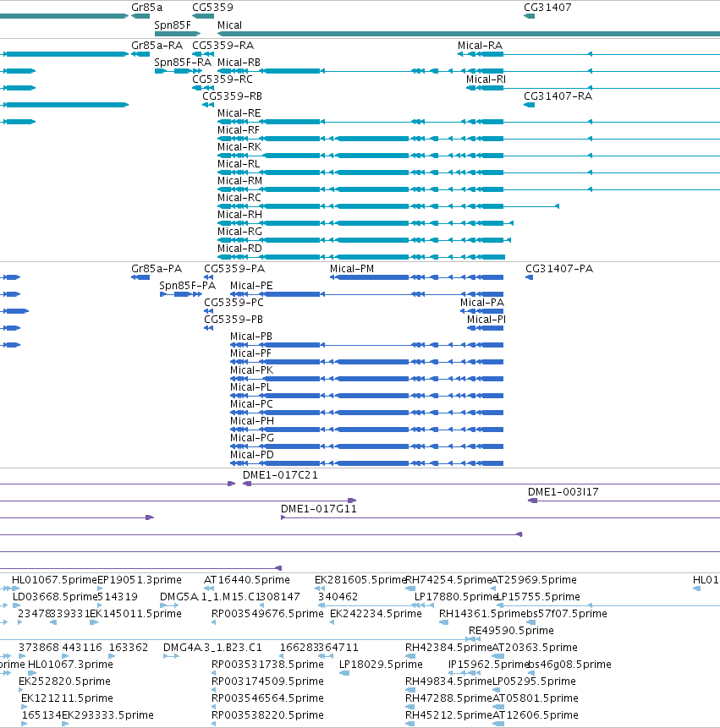Select EST LP18029.5prime
This screenshot has width=720, height=728.
pyautogui.click(x=344, y=673)
